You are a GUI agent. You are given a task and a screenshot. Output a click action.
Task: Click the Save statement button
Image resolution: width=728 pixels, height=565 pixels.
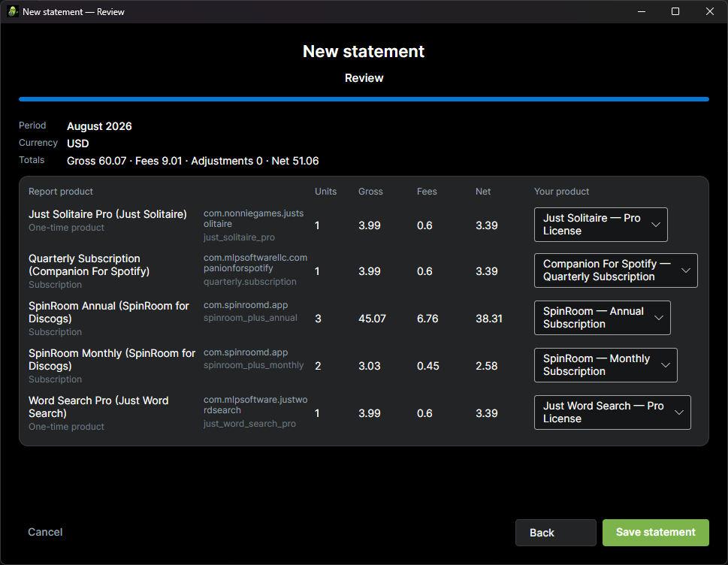coord(656,533)
